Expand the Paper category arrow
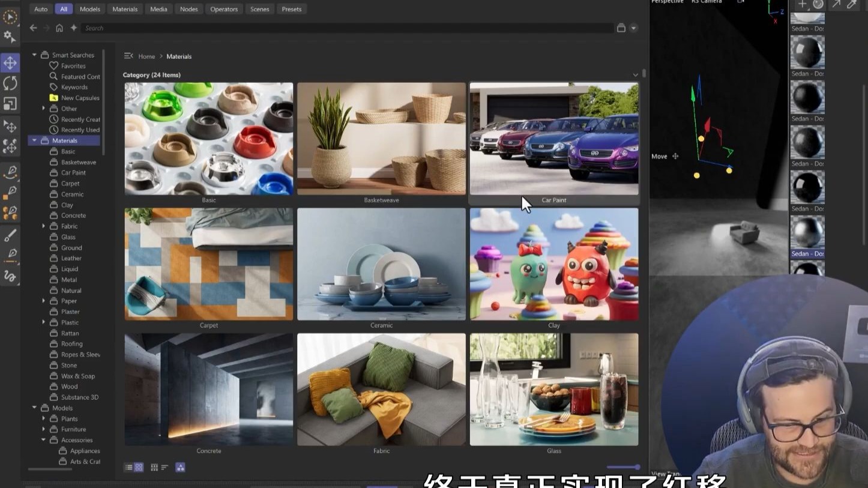Screen dimensions: 868x488 tap(43, 301)
